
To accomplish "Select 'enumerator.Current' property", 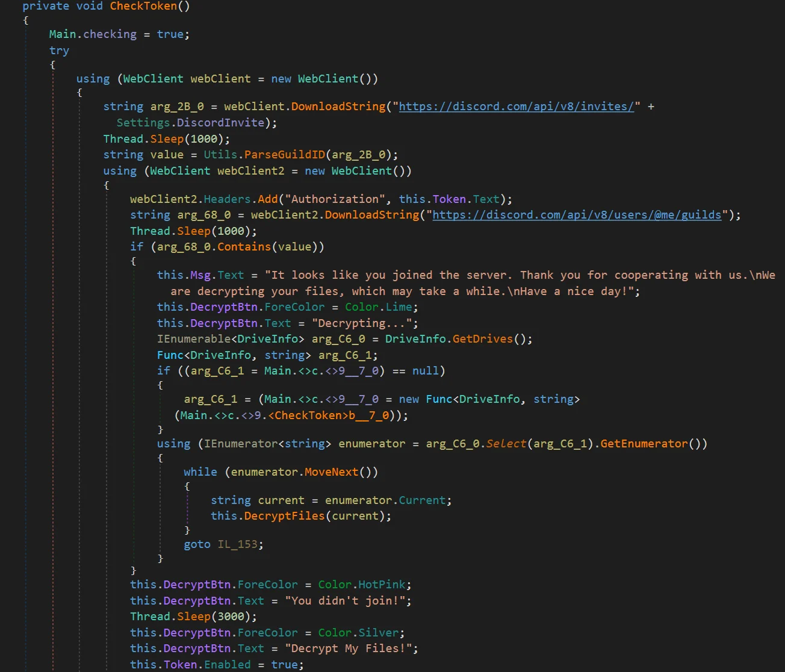I will [x=385, y=500].
